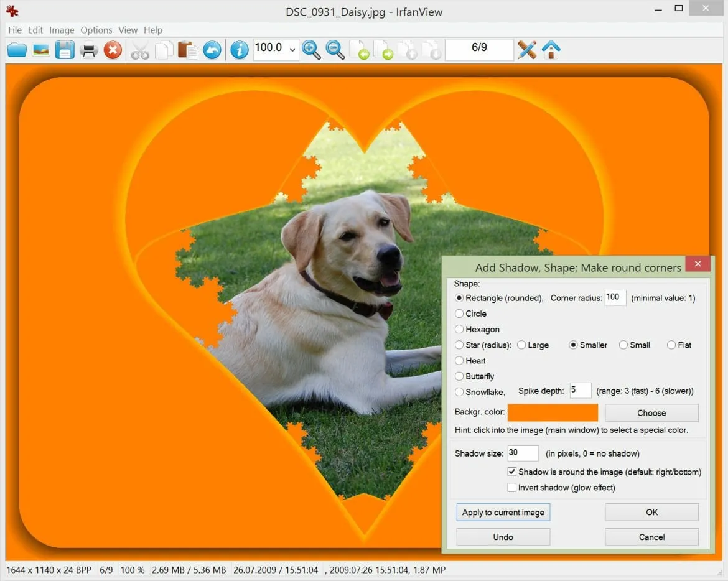Expand the zoom percentage dropdown
The height and width of the screenshot is (581, 728).
(292, 50)
